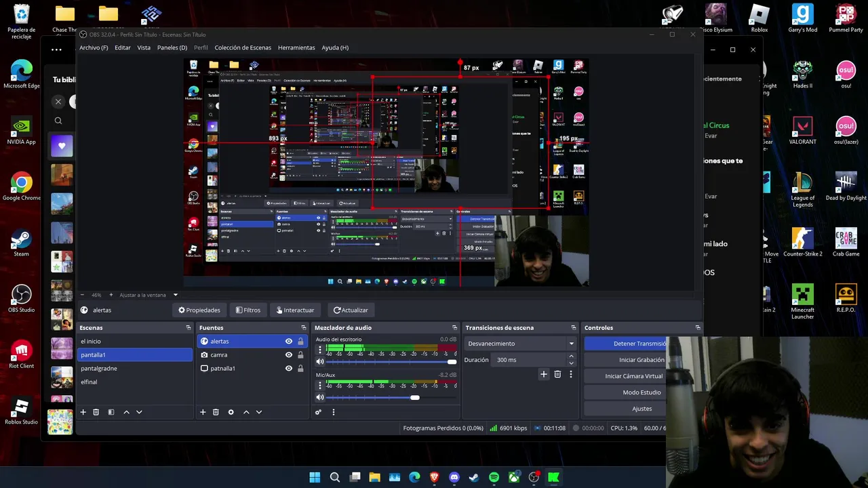This screenshot has width=868, height=488.
Task: Open Mic/Aux options three dots
Action: [320, 386]
